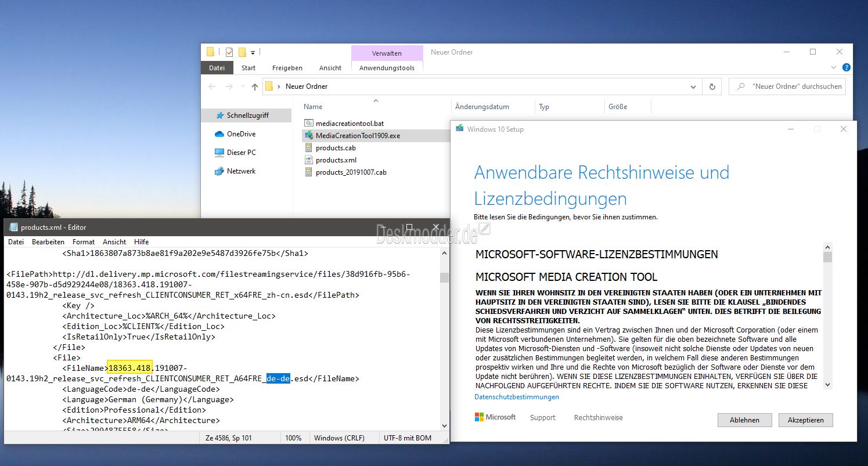Open the Format menu in Editor
868x466 pixels.
point(84,242)
